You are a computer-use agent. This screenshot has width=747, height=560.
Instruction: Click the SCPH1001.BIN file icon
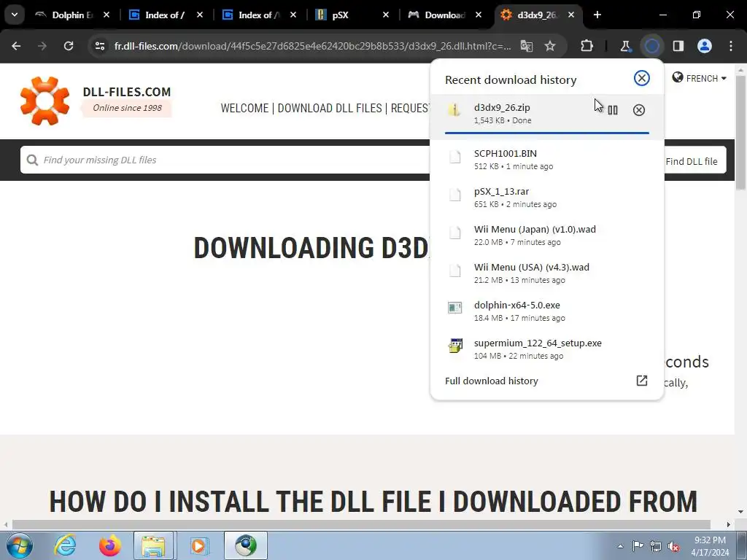click(x=455, y=157)
